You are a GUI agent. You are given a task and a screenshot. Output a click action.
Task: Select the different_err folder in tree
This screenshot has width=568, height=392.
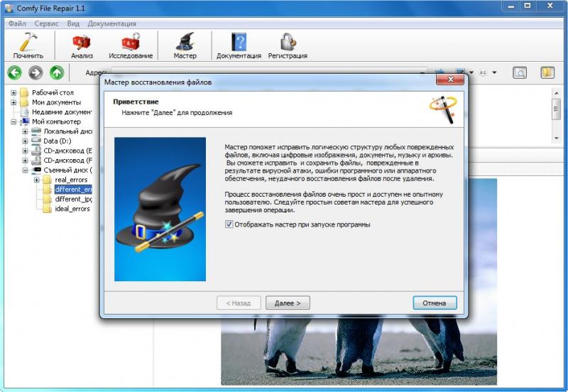[73, 190]
